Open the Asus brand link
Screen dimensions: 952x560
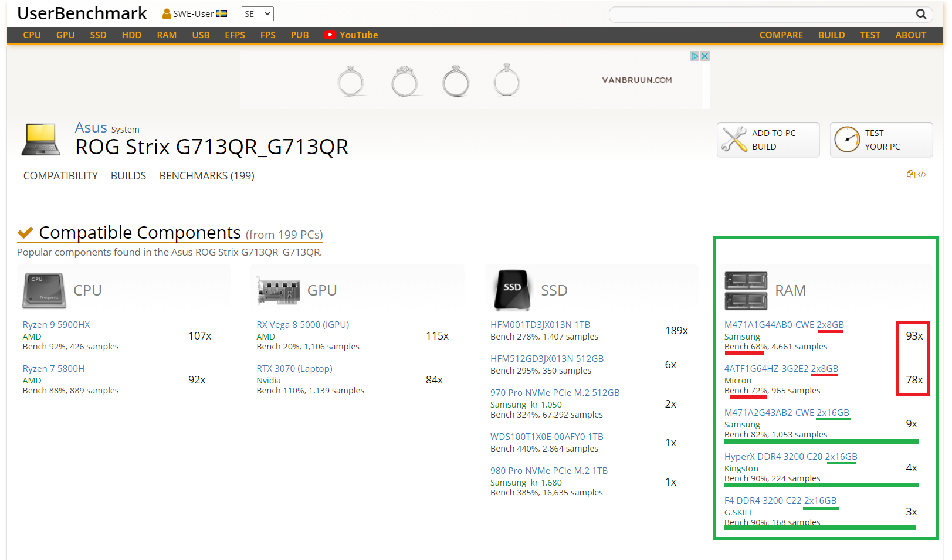coord(91,128)
